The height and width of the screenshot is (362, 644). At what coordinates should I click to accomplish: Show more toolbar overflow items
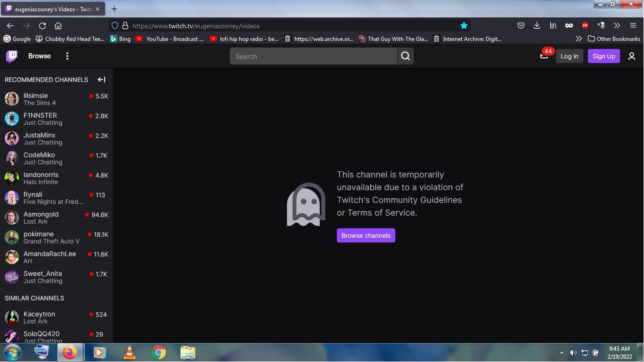coord(617,26)
